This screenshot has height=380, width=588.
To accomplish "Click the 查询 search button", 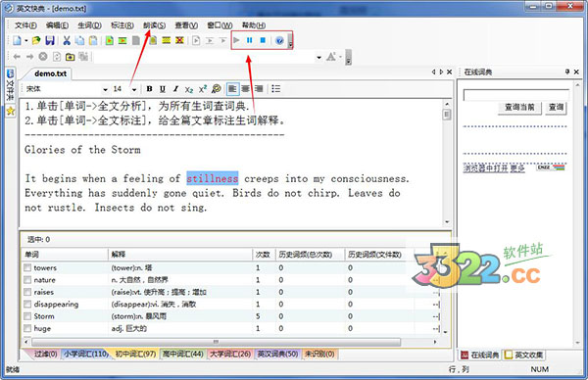I will (556, 108).
